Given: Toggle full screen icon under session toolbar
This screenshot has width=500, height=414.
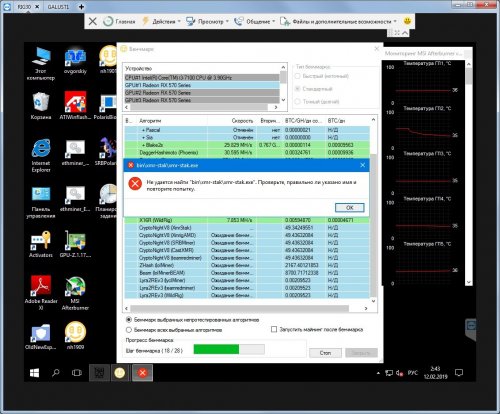Looking at the screenshot, I should click(x=397, y=33).
